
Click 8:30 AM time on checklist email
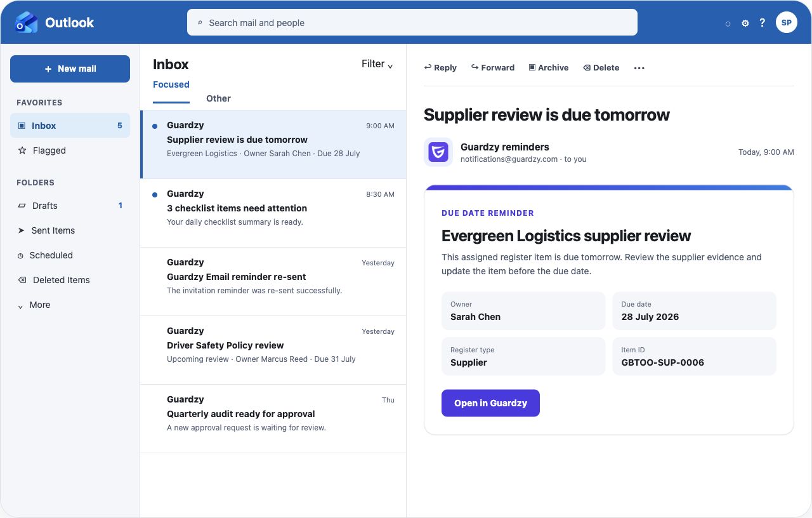380,194
